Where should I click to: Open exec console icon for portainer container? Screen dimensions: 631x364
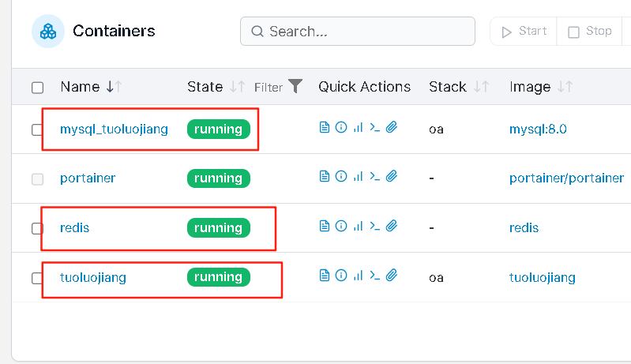[x=374, y=176]
